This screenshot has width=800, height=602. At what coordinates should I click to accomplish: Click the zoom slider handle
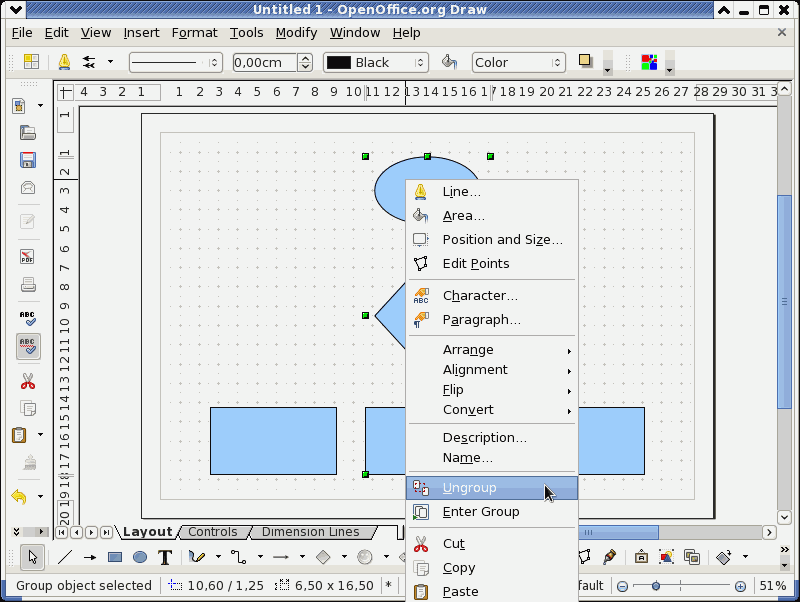coord(656,586)
